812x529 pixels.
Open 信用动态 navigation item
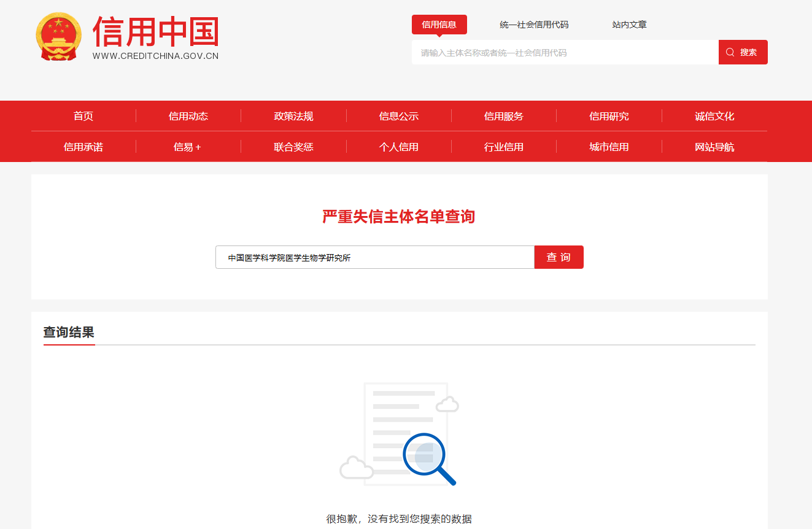click(x=188, y=116)
